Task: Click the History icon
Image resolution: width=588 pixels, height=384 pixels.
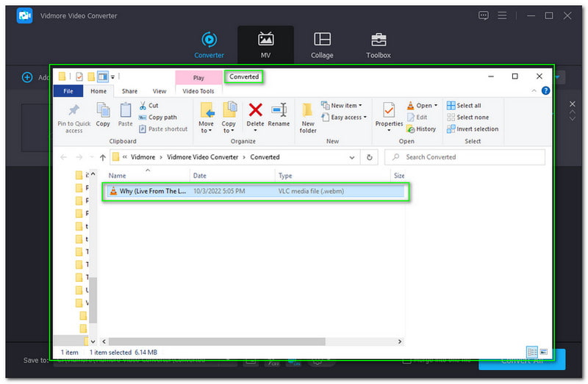Action: (x=421, y=129)
